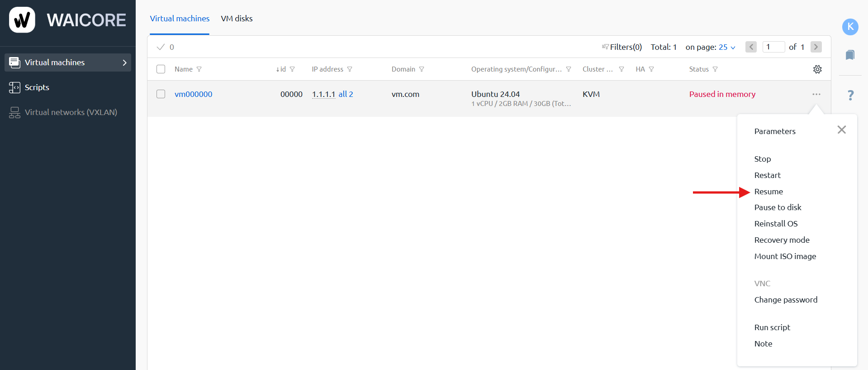This screenshot has width=868, height=370.
Task: Choose Mount ISO image option
Action: pyautogui.click(x=785, y=256)
